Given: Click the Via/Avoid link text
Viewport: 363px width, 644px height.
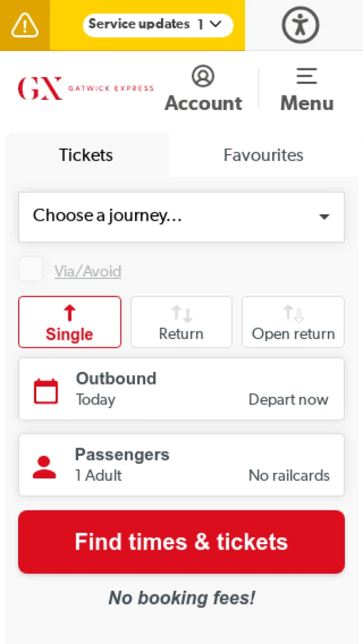Looking at the screenshot, I should click(x=88, y=272).
